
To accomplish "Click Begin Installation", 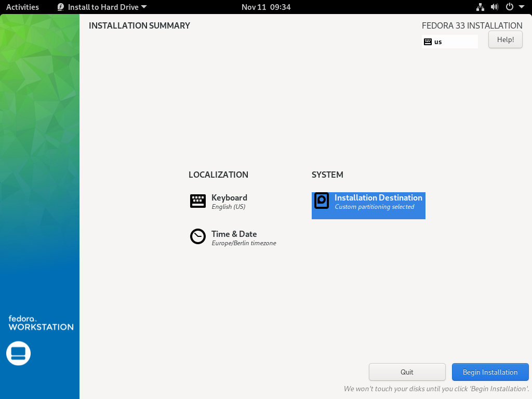I will coord(490,372).
